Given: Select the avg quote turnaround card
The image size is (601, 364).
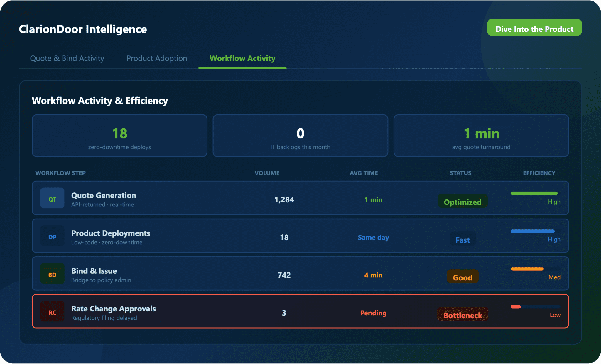Looking at the screenshot, I should 481,136.
